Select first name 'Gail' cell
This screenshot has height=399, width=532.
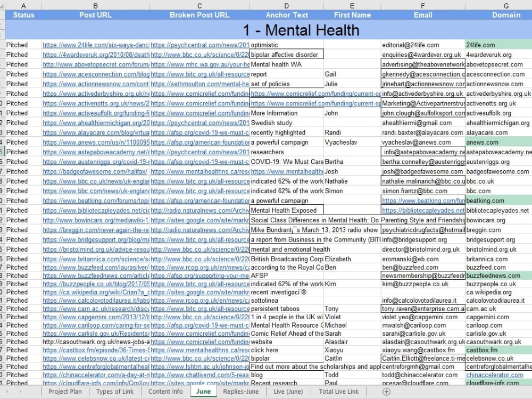(352, 74)
